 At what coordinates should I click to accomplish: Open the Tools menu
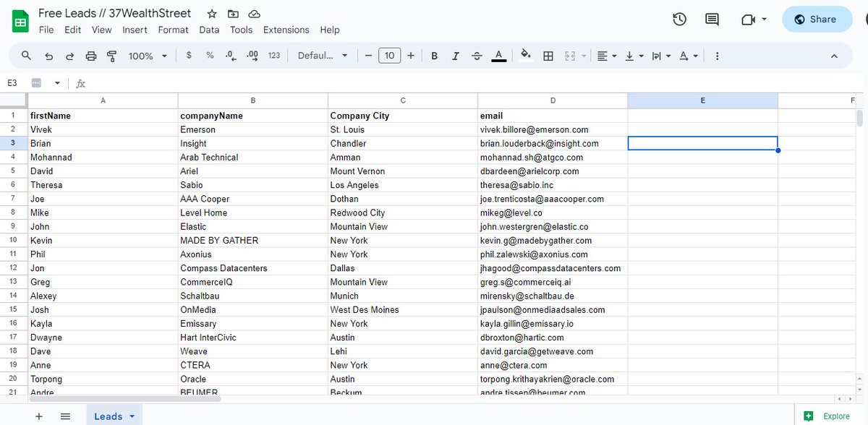pyautogui.click(x=242, y=30)
